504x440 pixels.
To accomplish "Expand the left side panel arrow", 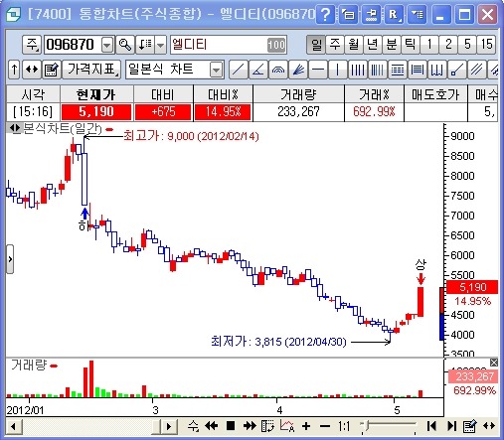I will (x=10, y=259).
